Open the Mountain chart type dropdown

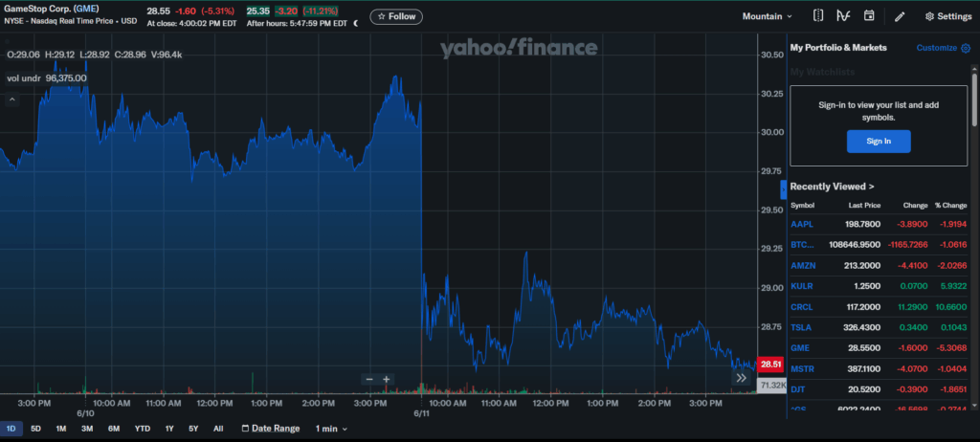767,17
